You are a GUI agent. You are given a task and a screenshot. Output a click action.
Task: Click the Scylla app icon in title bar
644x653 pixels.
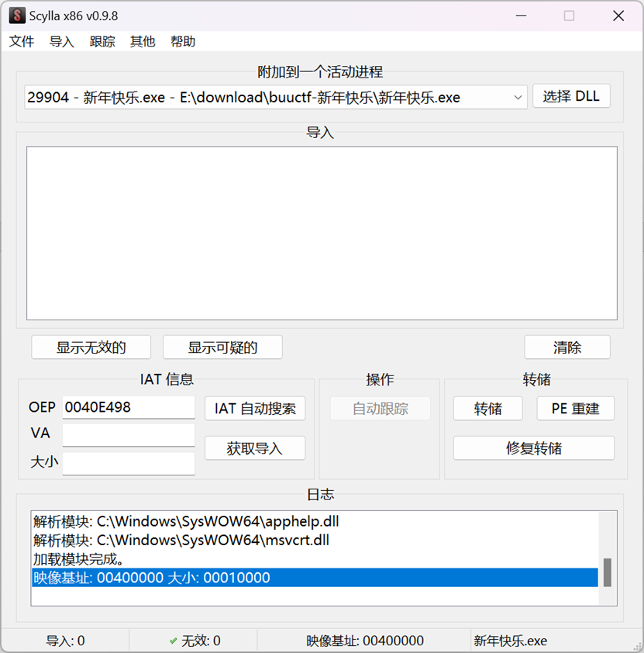(16, 16)
